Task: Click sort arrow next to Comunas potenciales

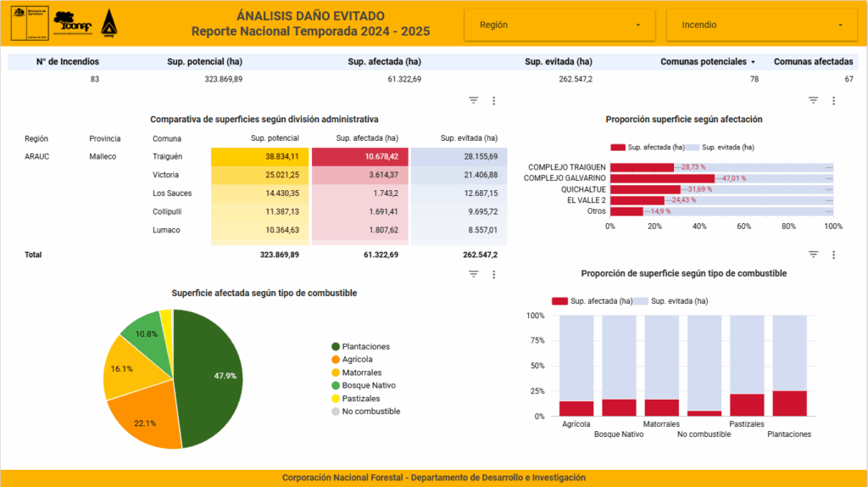Action: click(x=753, y=62)
